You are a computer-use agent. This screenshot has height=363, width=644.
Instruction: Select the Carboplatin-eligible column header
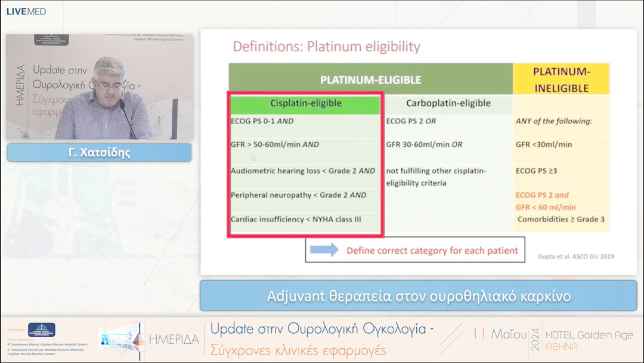point(448,103)
